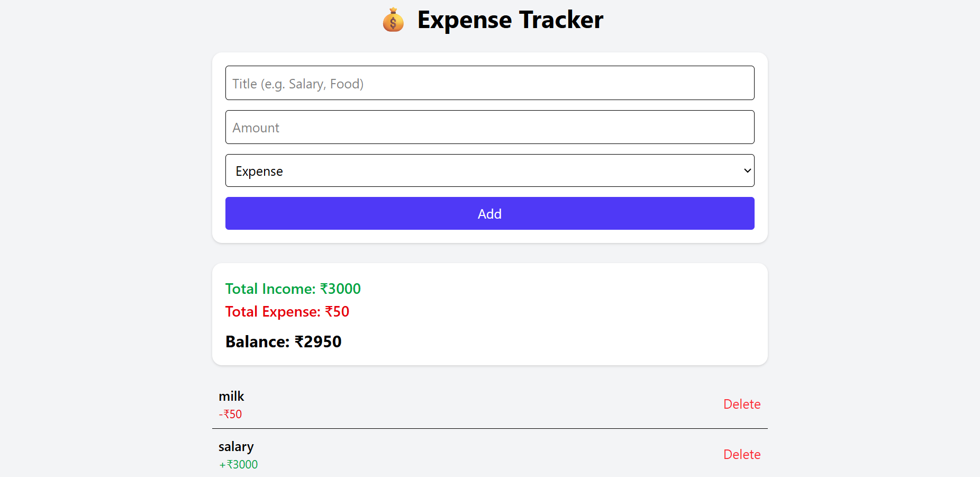980x477 pixels.
Task: Delete the milk transaction
Action: tap(741, 404)
